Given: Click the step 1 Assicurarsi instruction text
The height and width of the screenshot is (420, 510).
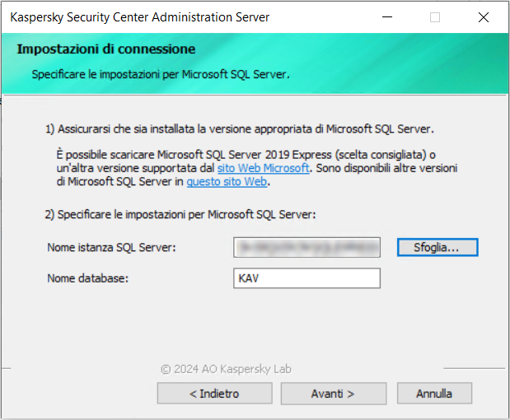Looking at the screenshot, I should point(239,129).
